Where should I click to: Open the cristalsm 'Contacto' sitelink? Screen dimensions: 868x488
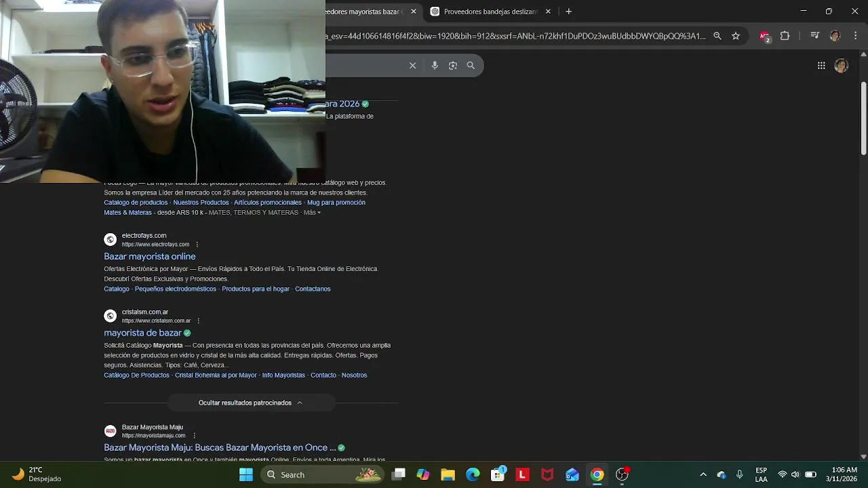(323, 375)
